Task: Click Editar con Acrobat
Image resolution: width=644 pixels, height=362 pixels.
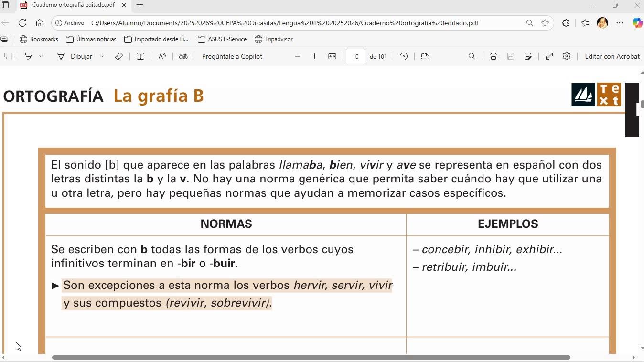Action: (612, 56)
